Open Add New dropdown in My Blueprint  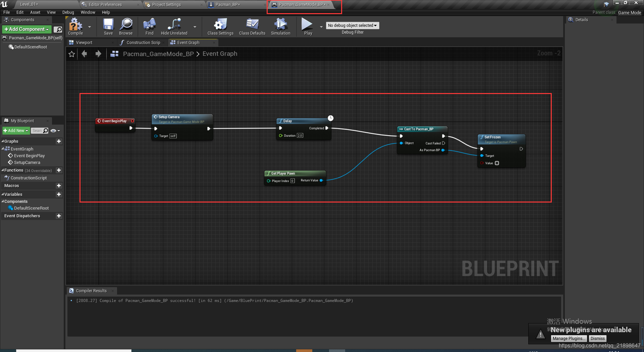point(16,131)
